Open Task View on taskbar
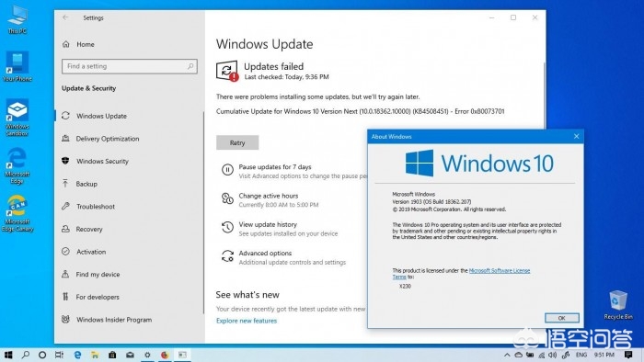This screenshot has height=362, width=644. 59,355
